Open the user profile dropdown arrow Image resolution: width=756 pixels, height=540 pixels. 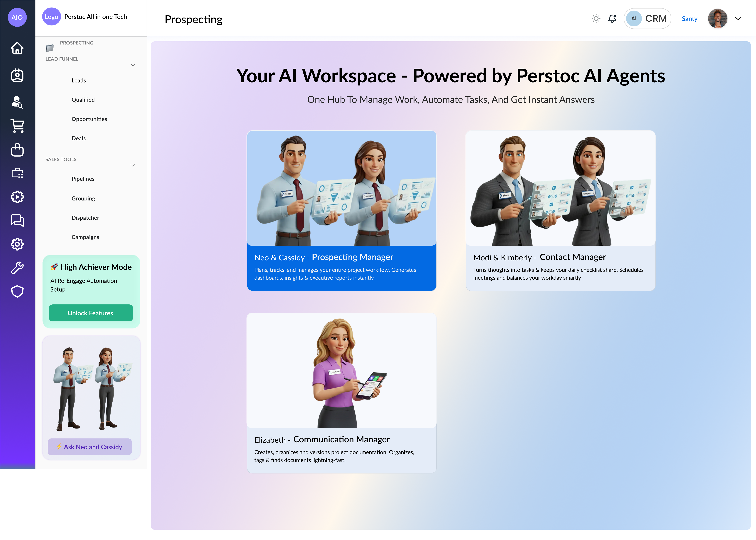[738, 19]
